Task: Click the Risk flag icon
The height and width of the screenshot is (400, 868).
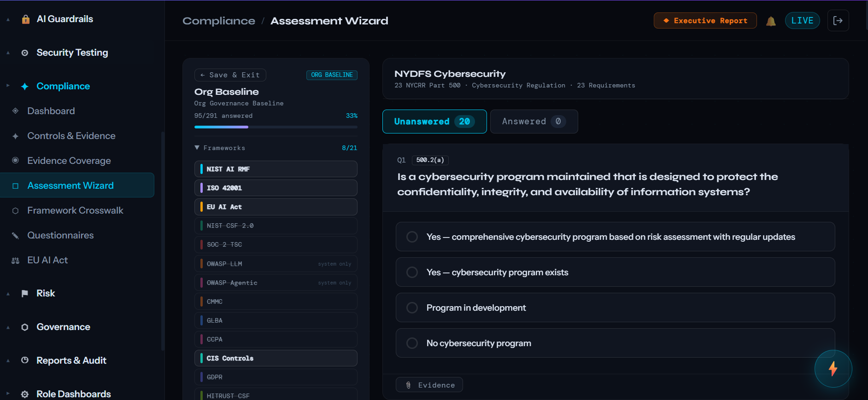Action: tap(25, 294)
